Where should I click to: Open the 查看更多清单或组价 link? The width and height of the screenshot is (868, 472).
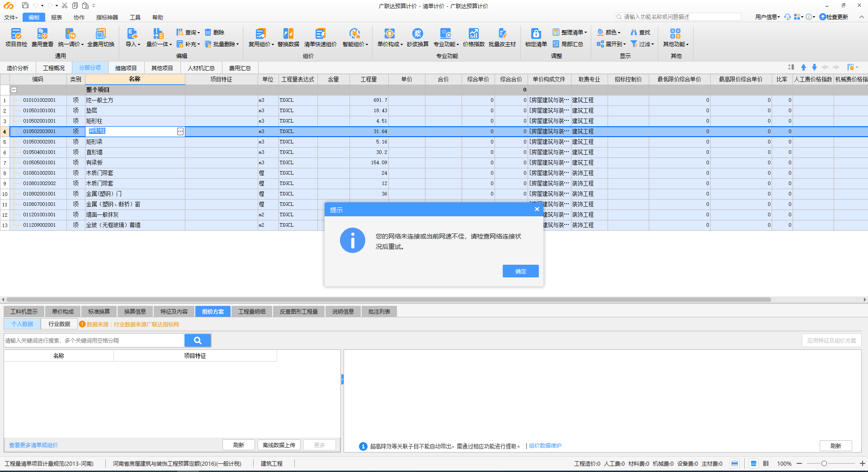point(33,445)
